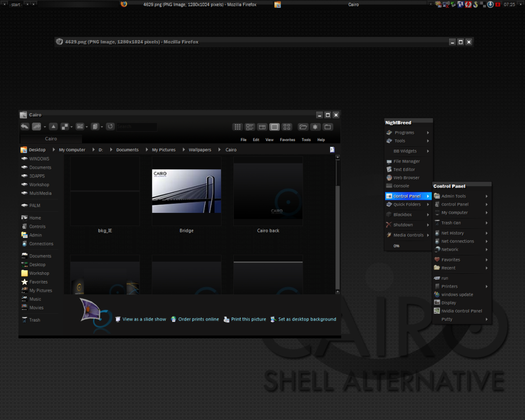
Task: Open the Admin sidebar folder
Action: pyautogui.click(x=31, y=235)
